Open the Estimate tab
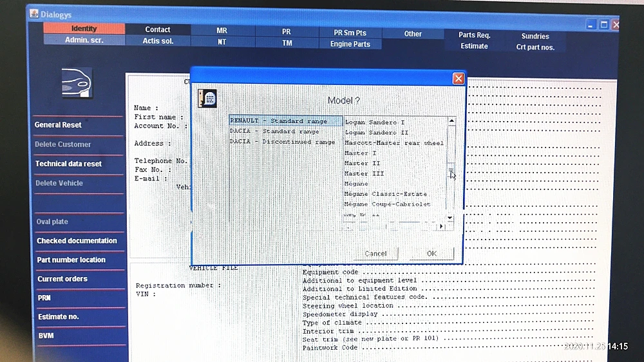Image resolution: width=644 pixels, height=362 pixels. 474,46
